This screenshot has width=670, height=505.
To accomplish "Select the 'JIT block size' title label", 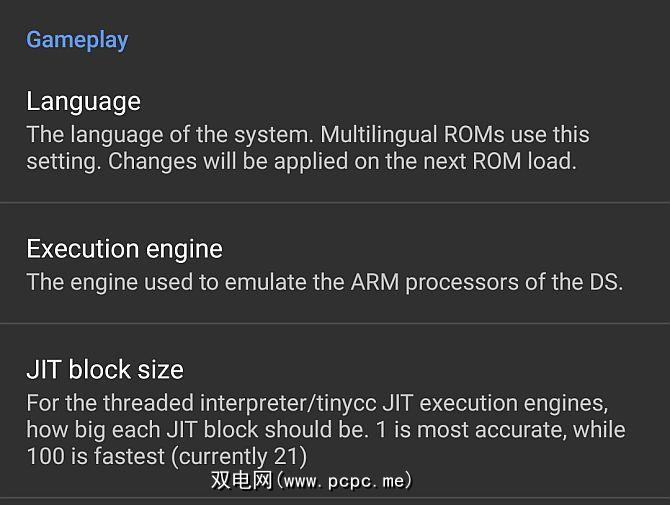I will click(x=105, y=370).
